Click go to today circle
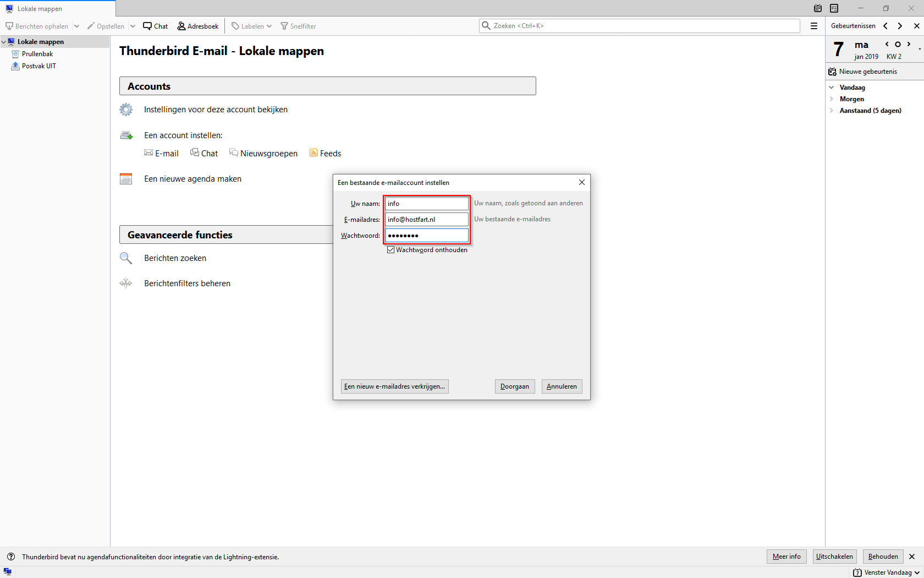The image size is (924, 578). pyautogui.click(x=898, y=44)
